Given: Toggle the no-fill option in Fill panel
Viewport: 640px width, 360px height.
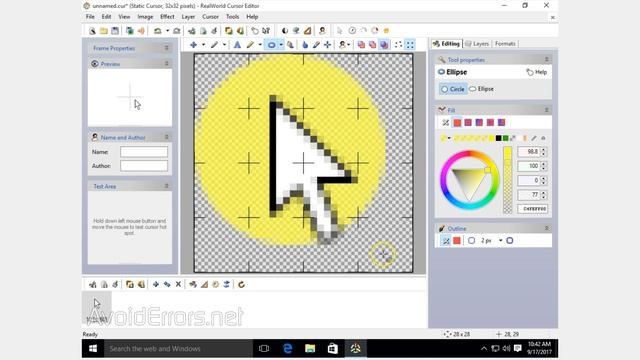Looking at the screenshot, I should point(446,122).
